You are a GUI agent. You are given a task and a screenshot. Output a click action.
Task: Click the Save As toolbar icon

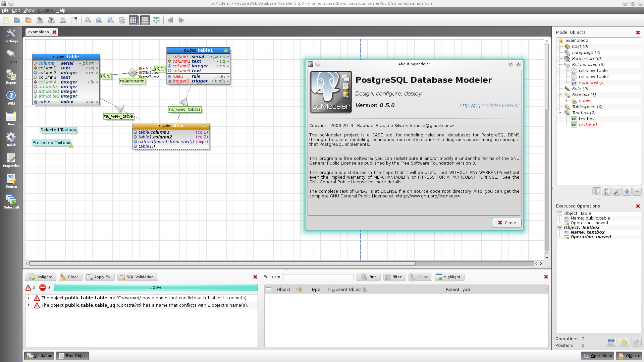coord(51,20)
